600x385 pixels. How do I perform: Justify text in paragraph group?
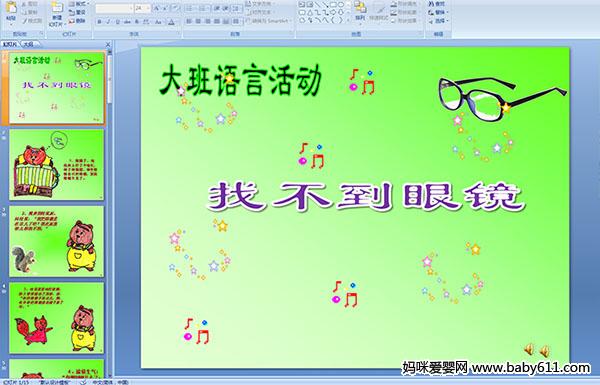217,21
